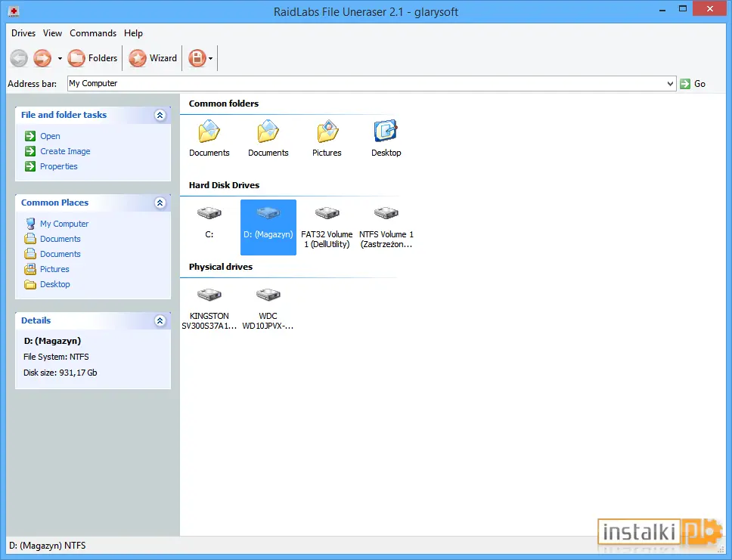
Task: Toggle the Folders toolbar button
Action: coord(92,58)
